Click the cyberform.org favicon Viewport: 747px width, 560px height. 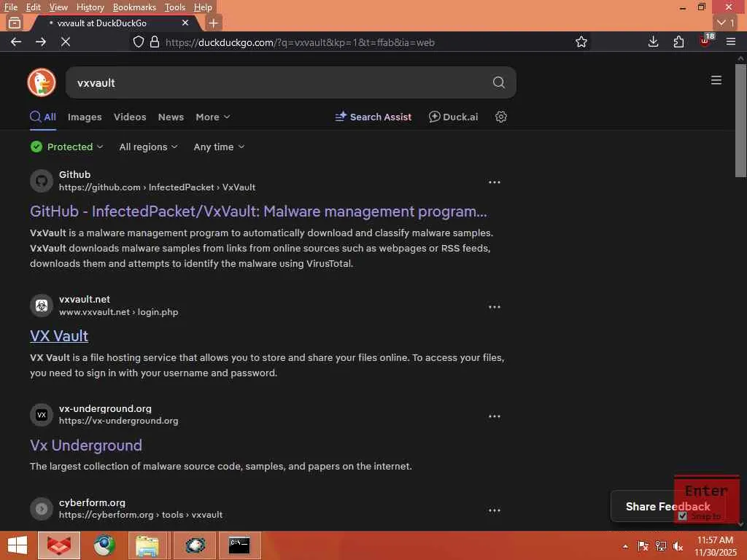click(42, 508)
